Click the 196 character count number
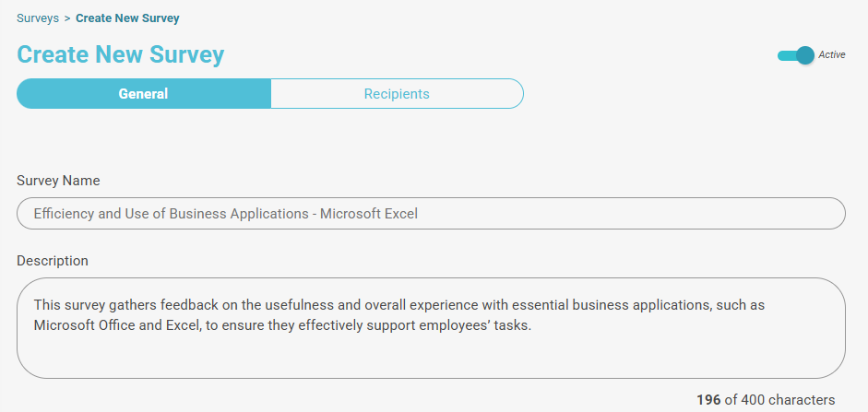This screenshot has width=868, height=412. point(708,400)
